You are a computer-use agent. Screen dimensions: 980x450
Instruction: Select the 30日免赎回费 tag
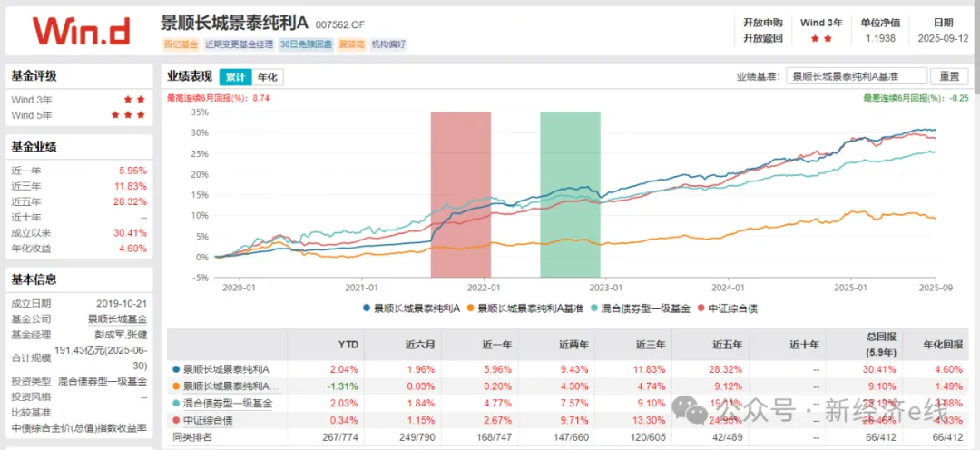tap(306, 44)
